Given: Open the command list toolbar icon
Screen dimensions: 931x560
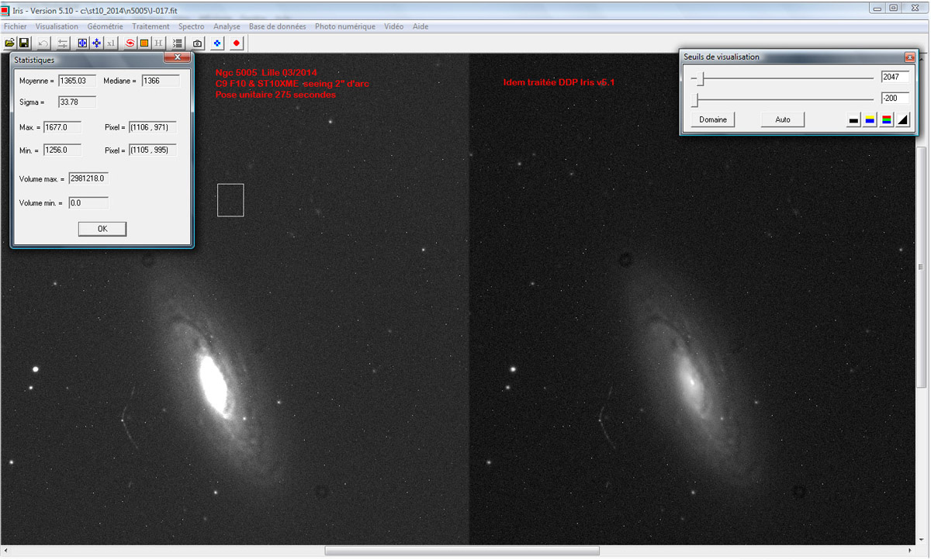Looking at the screenshot, I should tap(178, 43).
